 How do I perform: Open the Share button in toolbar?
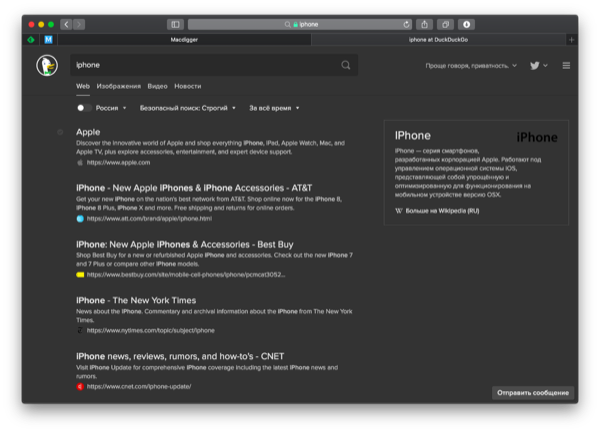424,24
